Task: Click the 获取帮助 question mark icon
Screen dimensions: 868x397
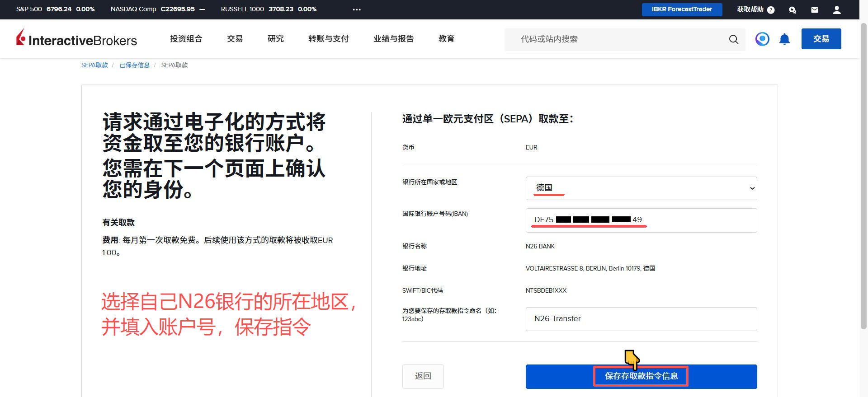Action: (x=771, y=10)
